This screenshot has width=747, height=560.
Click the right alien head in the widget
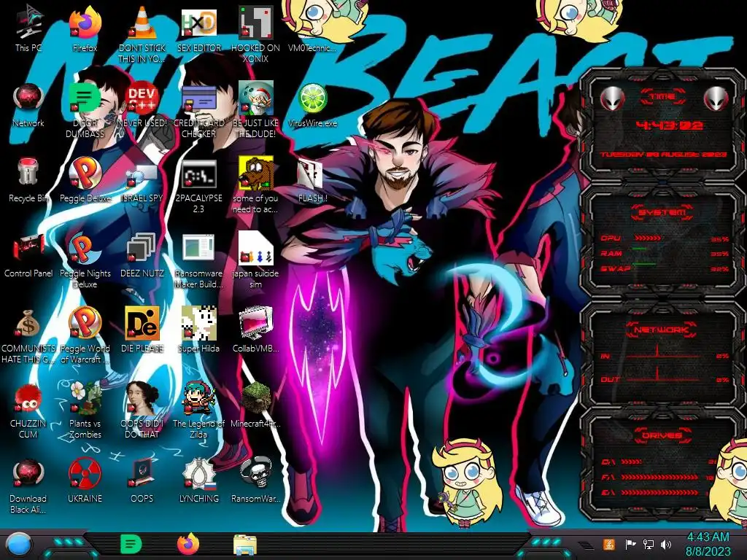click(716, 98)
